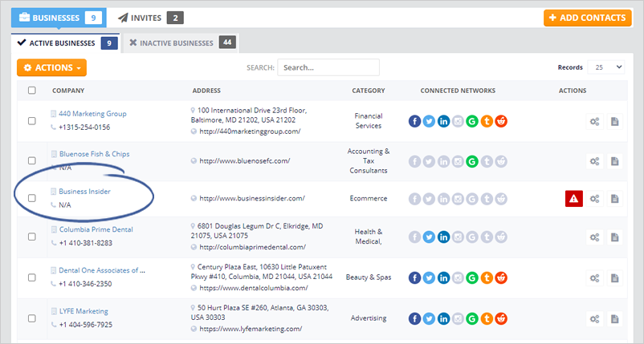This screenshot has width=644, height=344.
Task: Click Twitter icon in Columbia Prime Dental row
Action: click(x=429, y=237)
